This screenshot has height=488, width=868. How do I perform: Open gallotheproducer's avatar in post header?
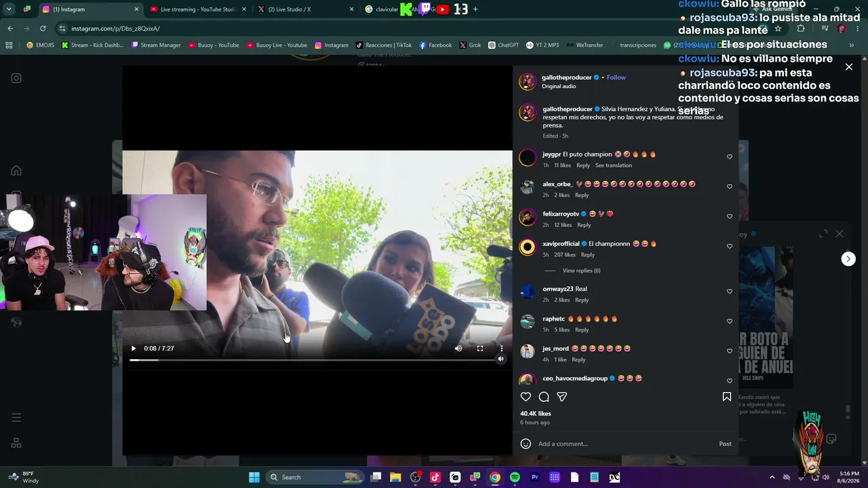point(528,82)
